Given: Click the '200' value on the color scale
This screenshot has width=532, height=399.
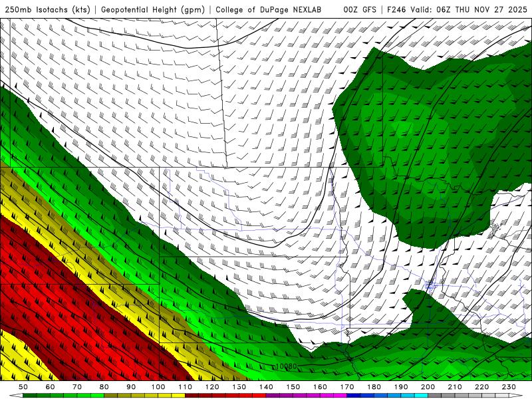Looking at the screenshot, I should [428, 387].
